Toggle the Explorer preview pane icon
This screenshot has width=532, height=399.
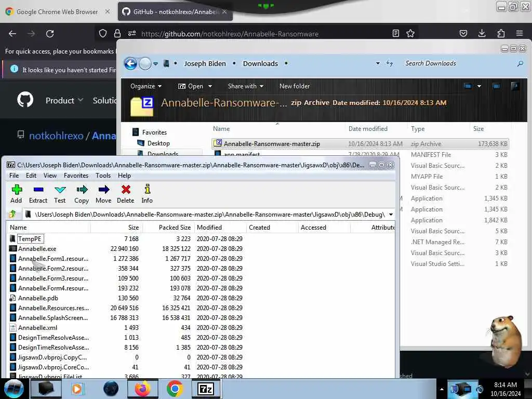pos(496,86)
